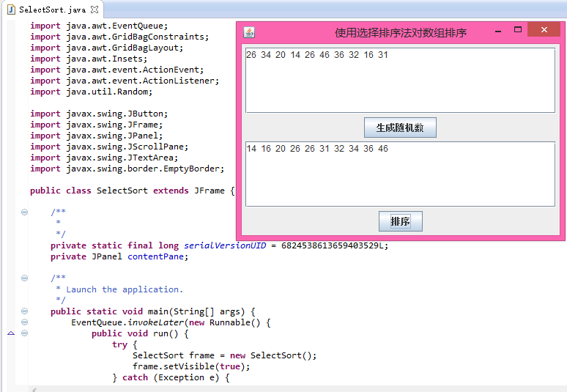Click the Java file icon on SelectSort.java tab
The width and height of the screenshot is (567, 392).
pyautogui.click(x=12, y=10)
